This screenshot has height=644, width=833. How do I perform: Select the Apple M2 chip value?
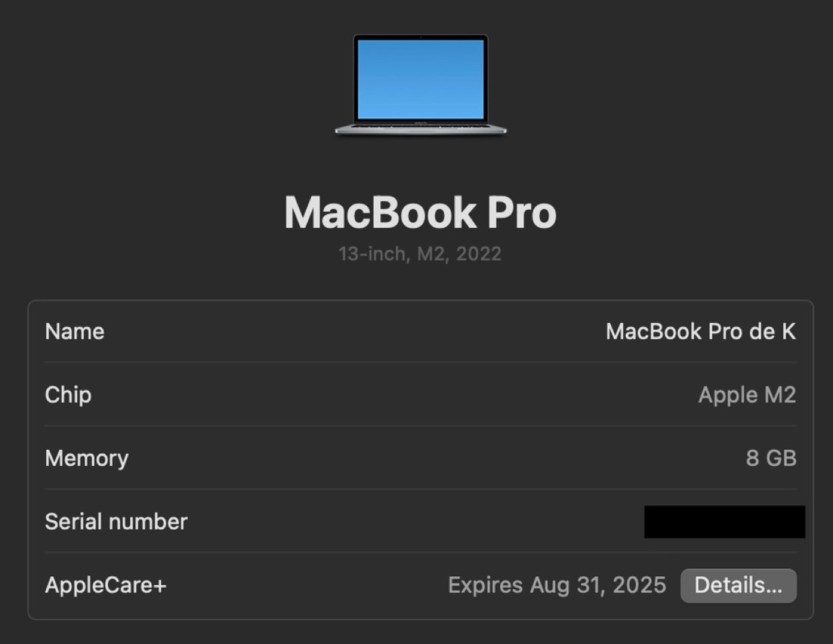click(747, 395)
